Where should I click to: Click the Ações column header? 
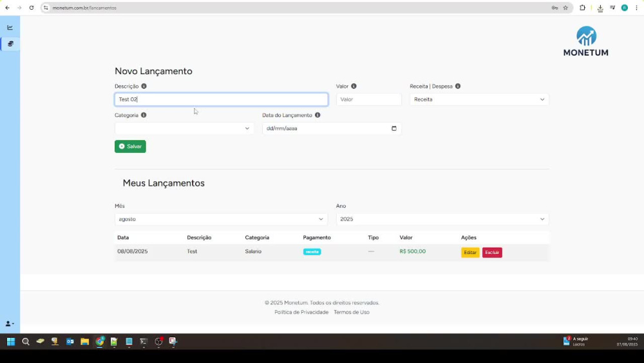(469, 238)
